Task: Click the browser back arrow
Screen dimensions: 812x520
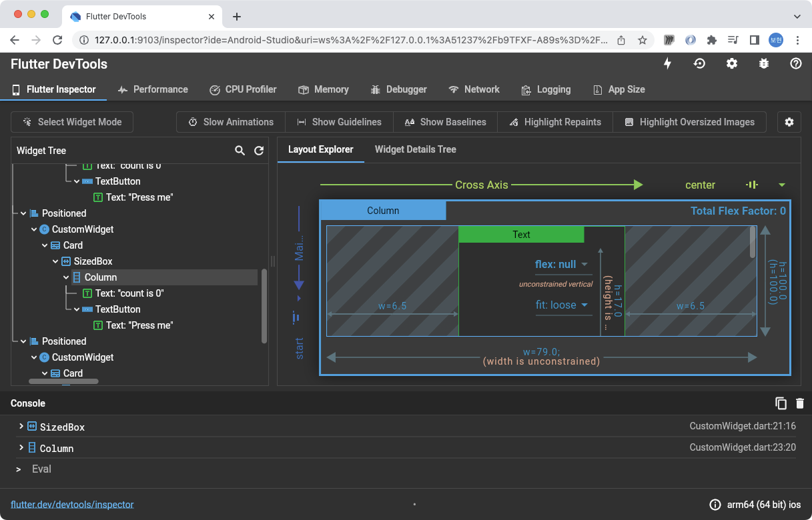Action: (x=15, y=40)
